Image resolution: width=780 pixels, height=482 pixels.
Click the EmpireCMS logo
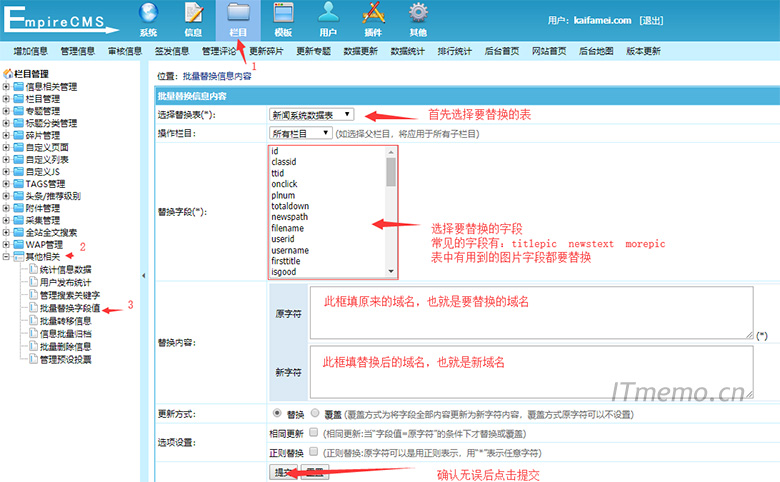(60, 20)
